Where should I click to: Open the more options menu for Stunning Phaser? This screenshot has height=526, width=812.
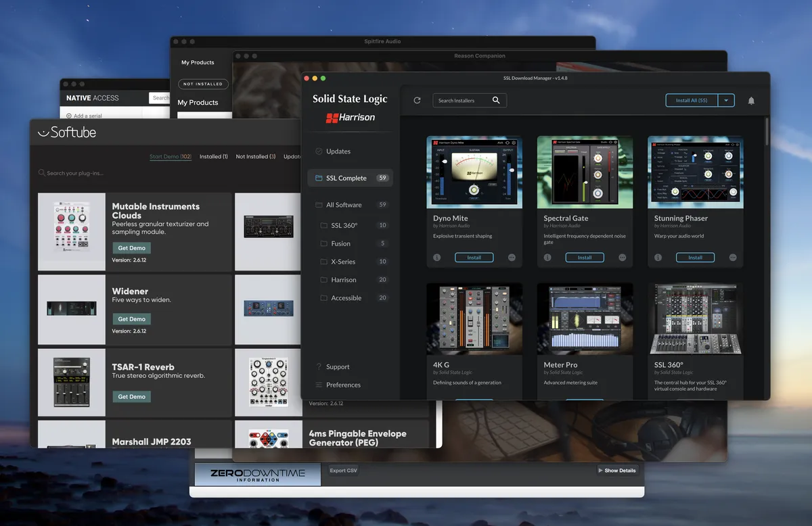733,258
